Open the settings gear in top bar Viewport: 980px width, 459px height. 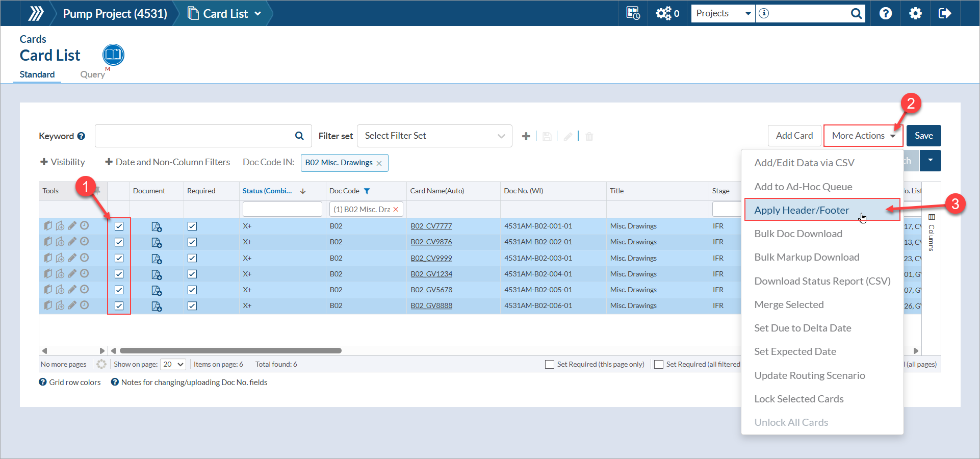pyautogui.click(x=915, y=13)
